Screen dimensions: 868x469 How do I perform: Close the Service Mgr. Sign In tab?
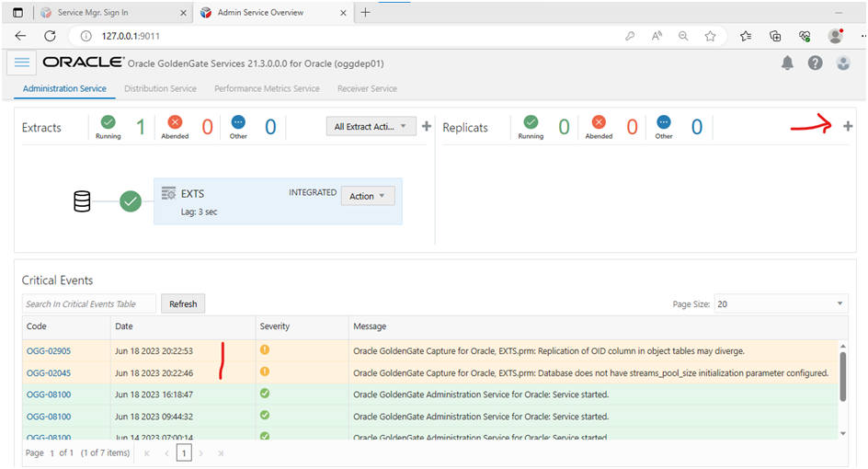point(183,13)
